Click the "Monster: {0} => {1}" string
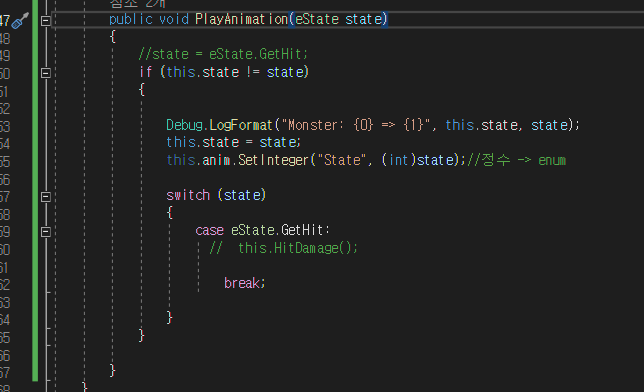The height and width of the screenshot is (392, 644). click(x=356, y=125)
